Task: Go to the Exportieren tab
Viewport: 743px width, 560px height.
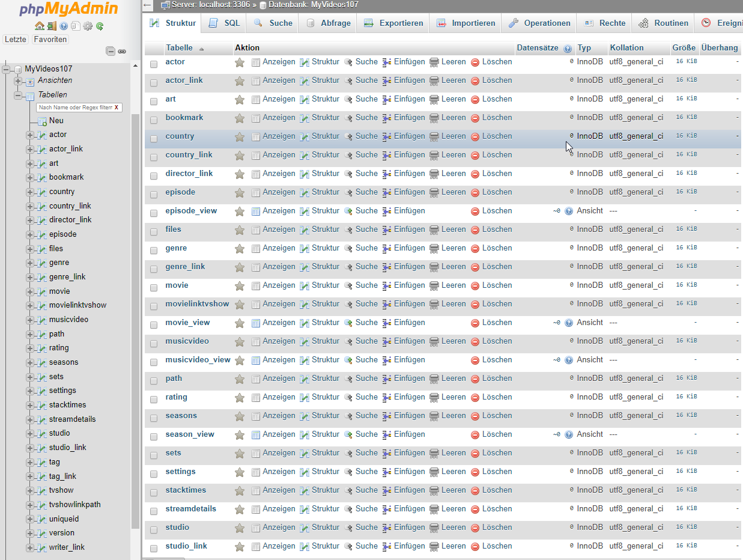Action: (393, 23)
